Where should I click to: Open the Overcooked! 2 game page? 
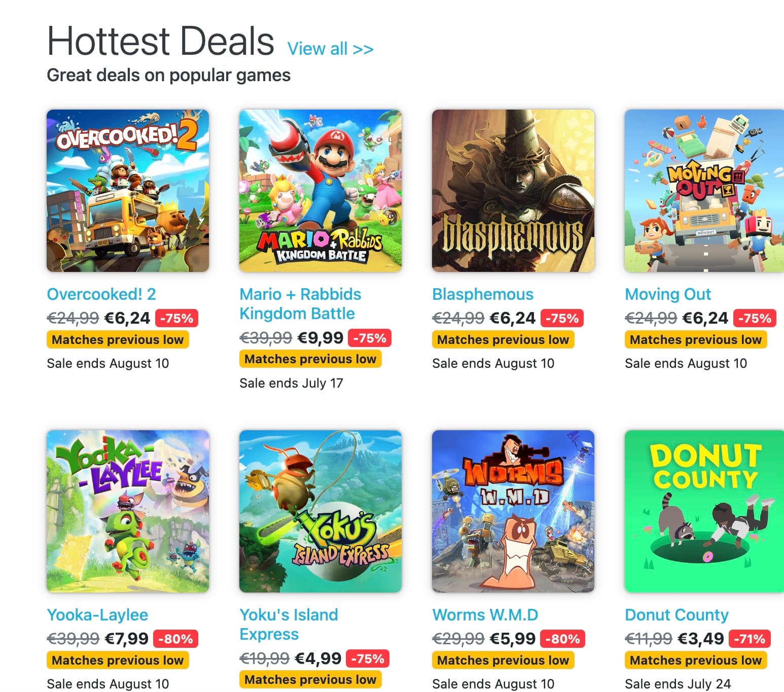pos(101,294)
